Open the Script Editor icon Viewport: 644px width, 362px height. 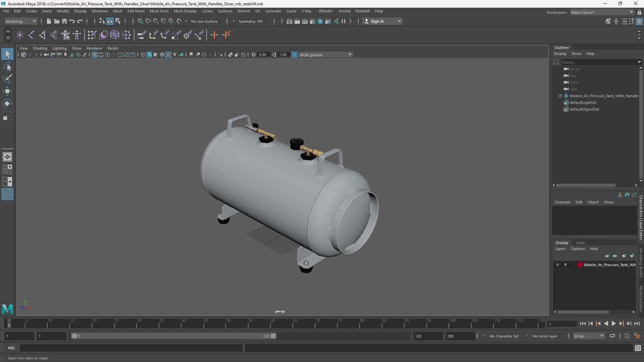pyautogui.click(x=638, y=348)
